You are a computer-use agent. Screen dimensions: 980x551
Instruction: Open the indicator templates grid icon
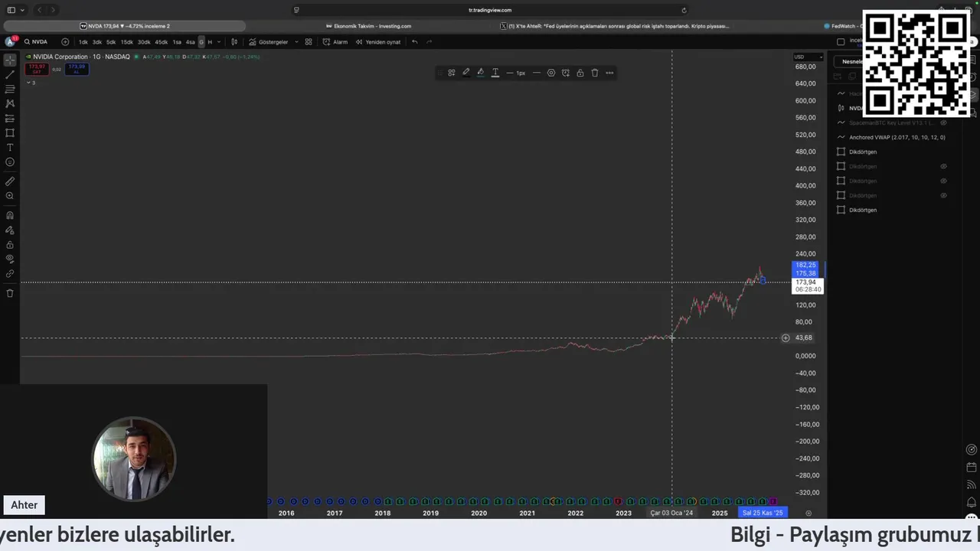(309, 42)
